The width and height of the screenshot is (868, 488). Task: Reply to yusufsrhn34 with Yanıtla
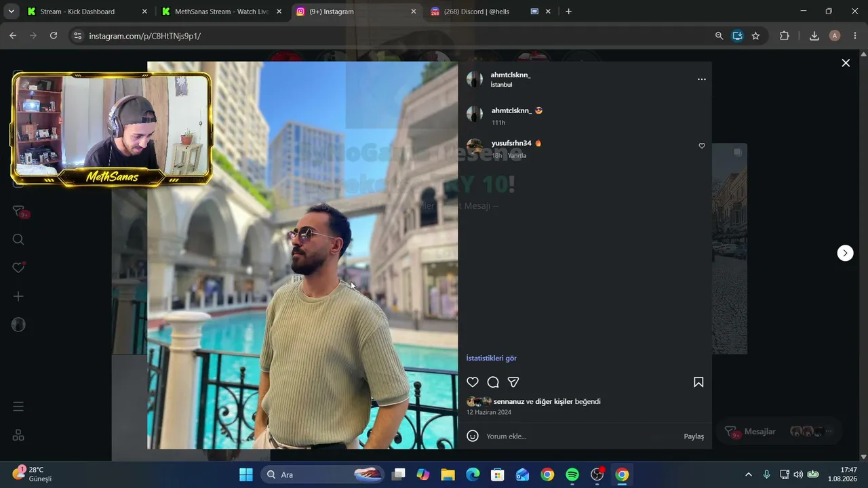[517, 155]
